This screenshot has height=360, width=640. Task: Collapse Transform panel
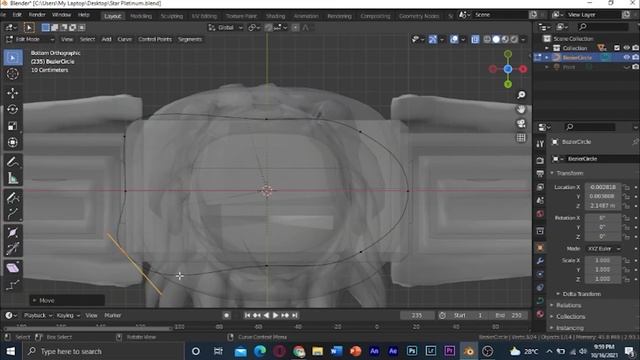(x=570, y=173)
